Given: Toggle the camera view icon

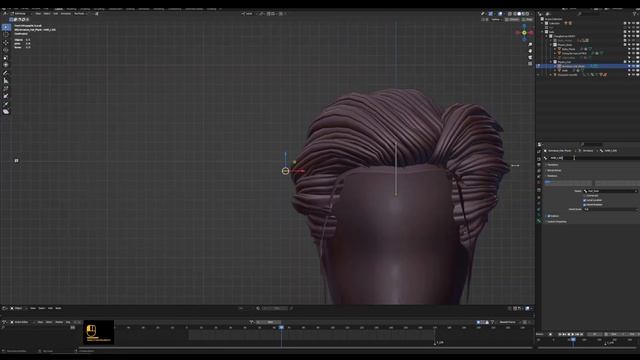Looking at the screenshot, I should tap(530, 58).
